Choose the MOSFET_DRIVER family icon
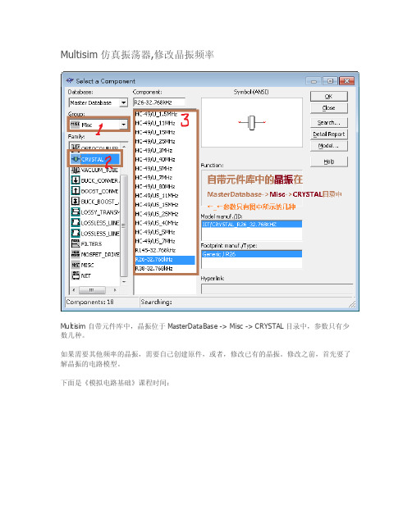 (x=76, y=254)
